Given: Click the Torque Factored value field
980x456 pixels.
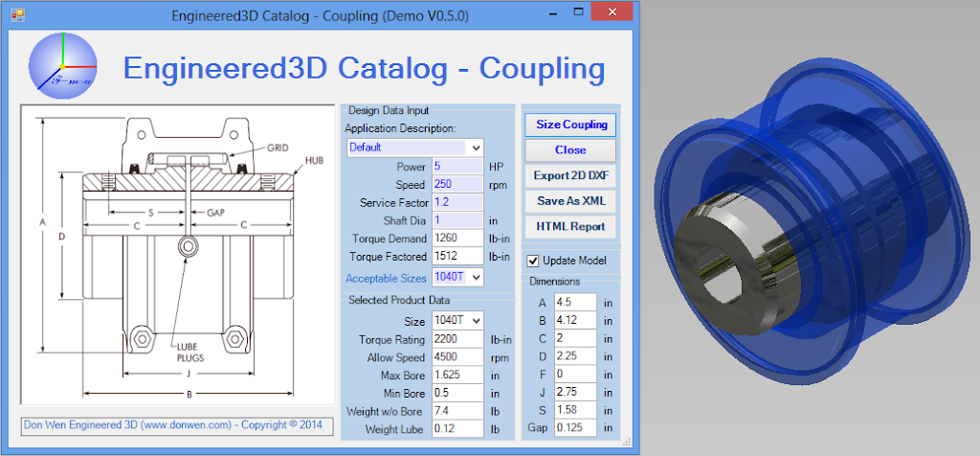Looking at the screenshot, I should [457, 257].
